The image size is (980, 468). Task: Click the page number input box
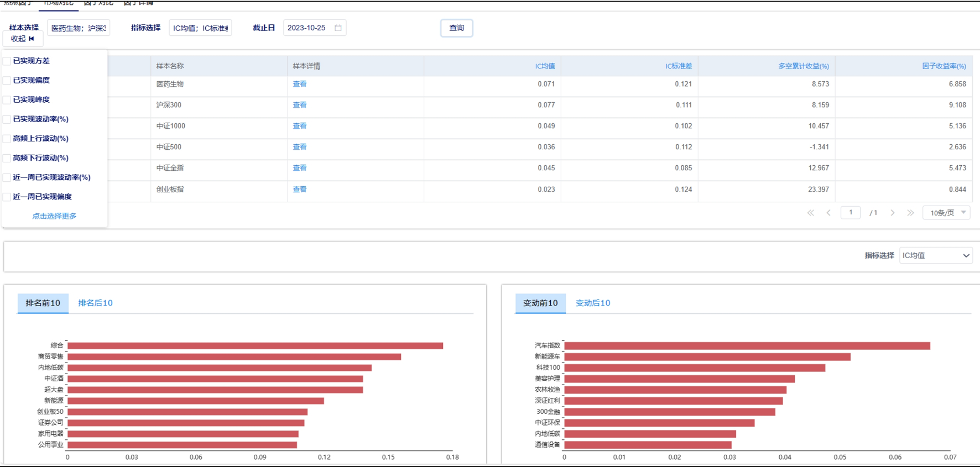[x=851, y=213]
